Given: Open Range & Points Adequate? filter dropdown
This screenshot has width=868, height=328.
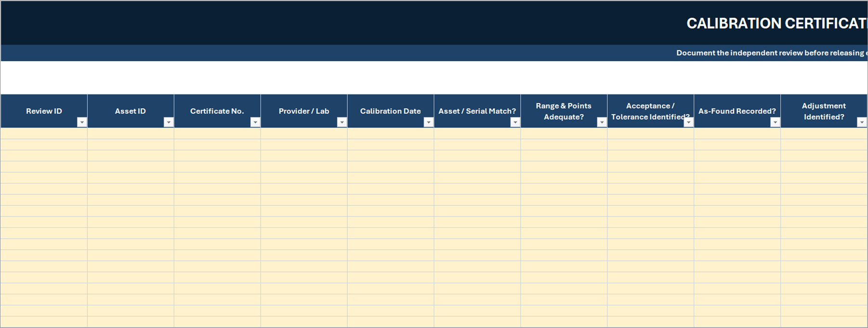Looking at the screenshot, I should click(602, 123).
